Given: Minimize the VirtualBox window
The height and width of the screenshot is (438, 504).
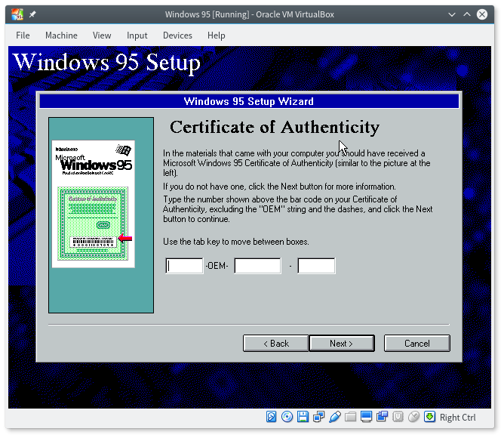Looking at the screenshot, I should click(x=452, y=14).
